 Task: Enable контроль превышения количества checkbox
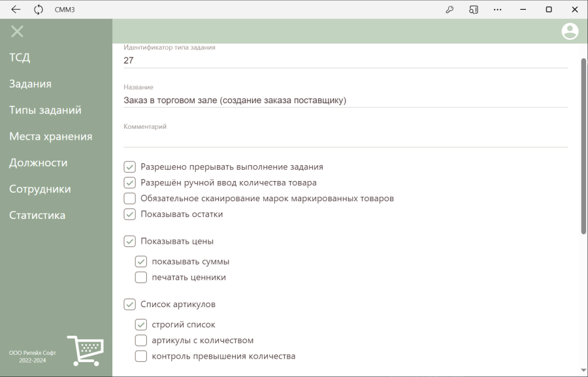[x=141, y=356]
